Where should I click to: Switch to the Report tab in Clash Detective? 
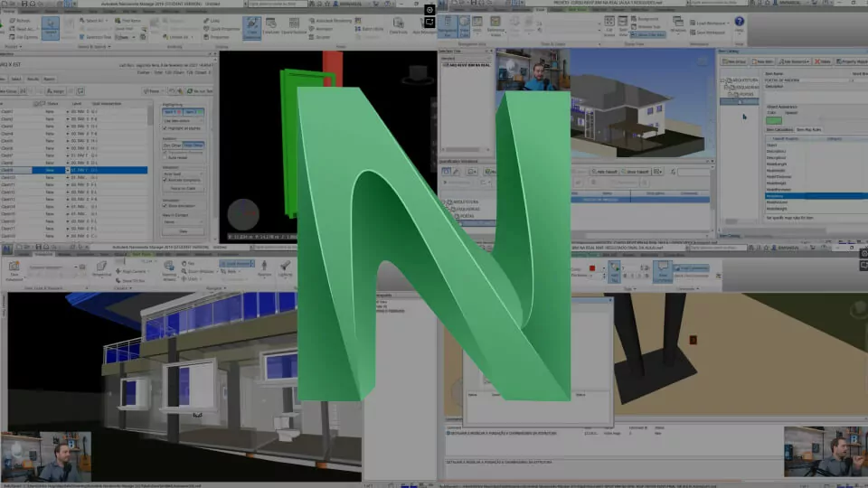click(49, 80)
